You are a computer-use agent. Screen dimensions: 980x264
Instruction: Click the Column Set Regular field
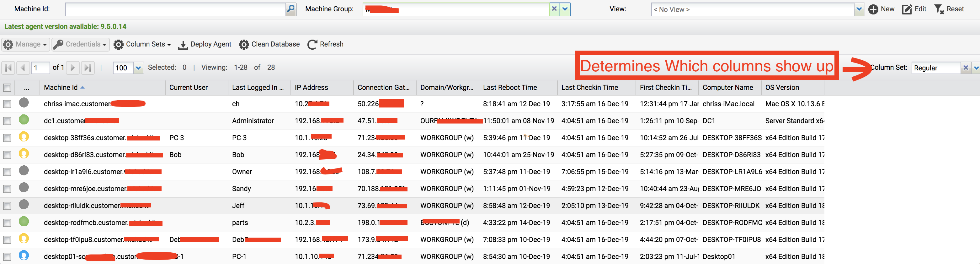pos(936,68)
